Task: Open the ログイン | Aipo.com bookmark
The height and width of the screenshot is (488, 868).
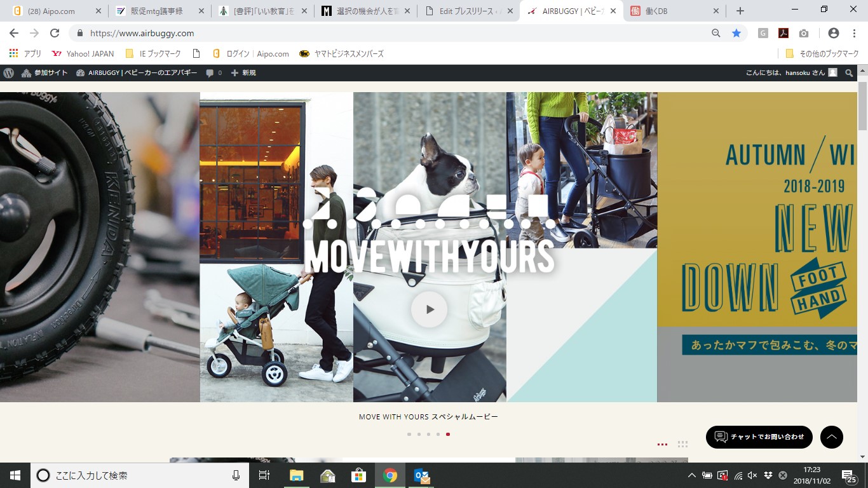Action: [250, 54]
